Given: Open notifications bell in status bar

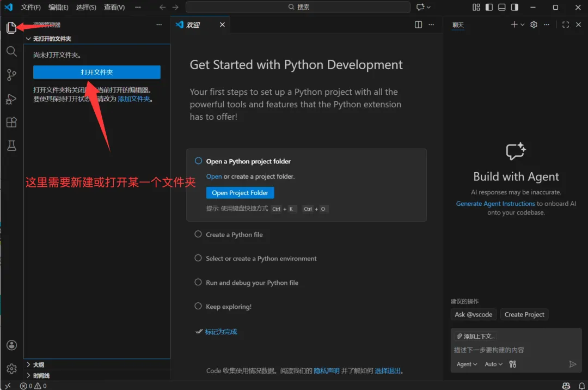Looking at the screenshot, I should (581, 386).
